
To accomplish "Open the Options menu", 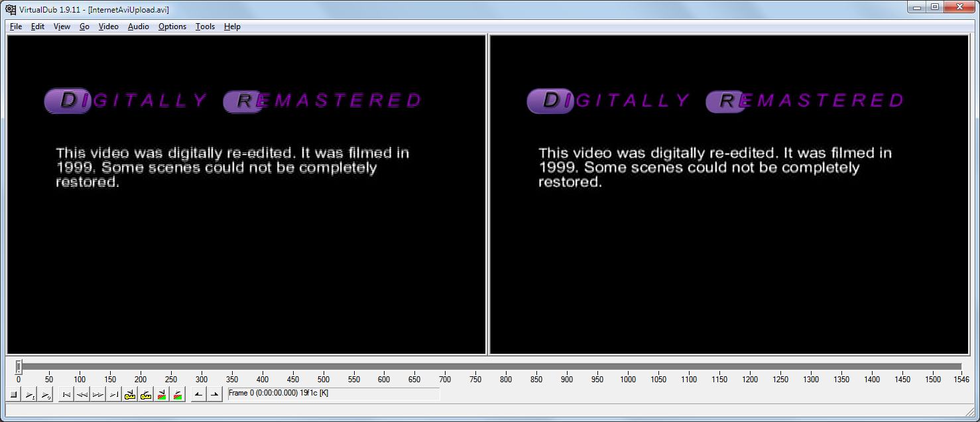I will (x=172, y=26).
